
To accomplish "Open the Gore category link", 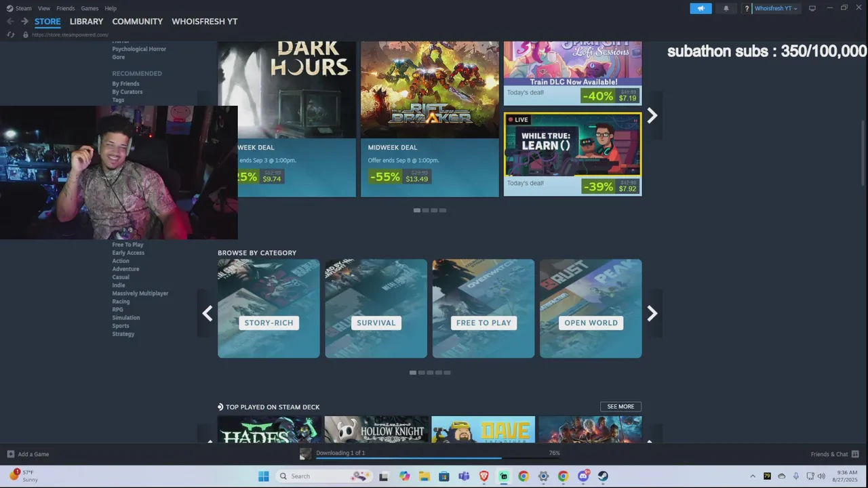I will pos(119,57).
